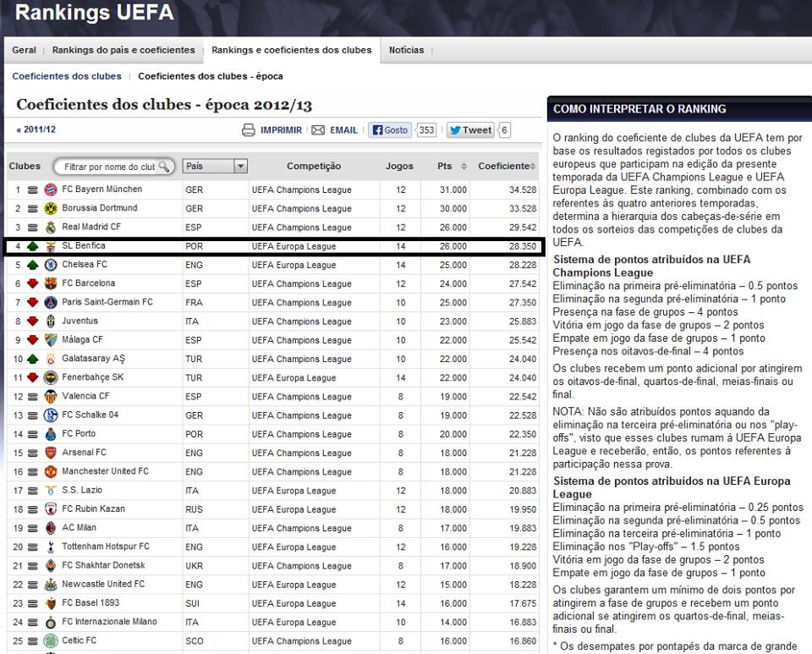
Task: Click the SL Benfica crest icon
Action: (51, 246)
